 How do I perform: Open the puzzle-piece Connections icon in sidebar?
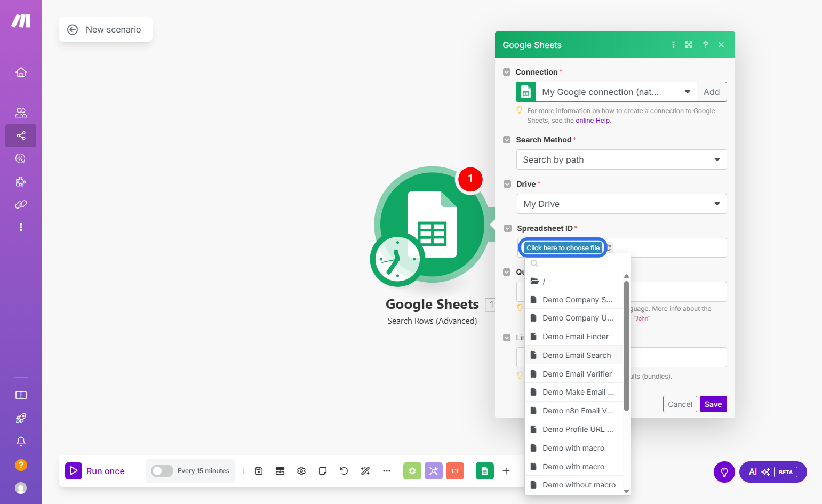21,181
